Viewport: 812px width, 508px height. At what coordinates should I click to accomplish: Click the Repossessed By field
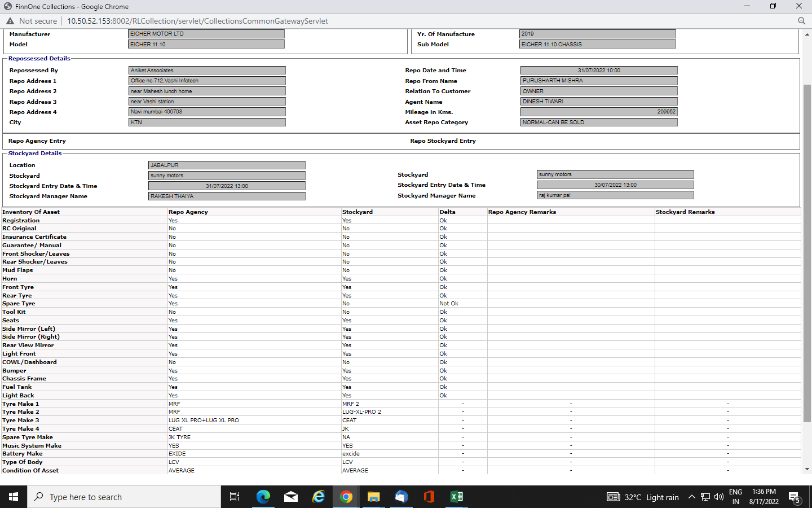tap(207, 71)
